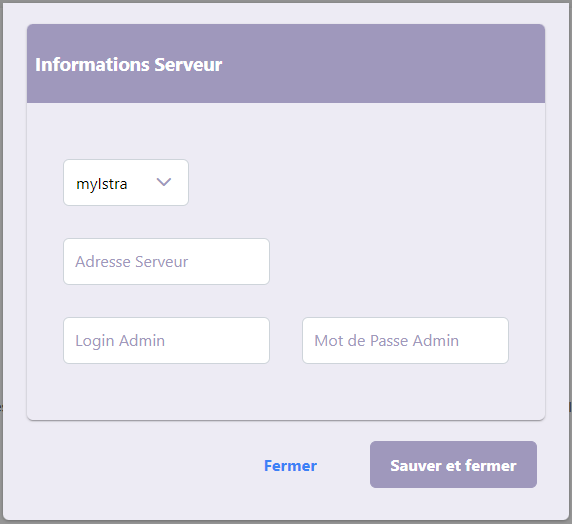Click the Sauver et fermer button
This screenshot has height=524, width=572.
[x=453, y=465]
